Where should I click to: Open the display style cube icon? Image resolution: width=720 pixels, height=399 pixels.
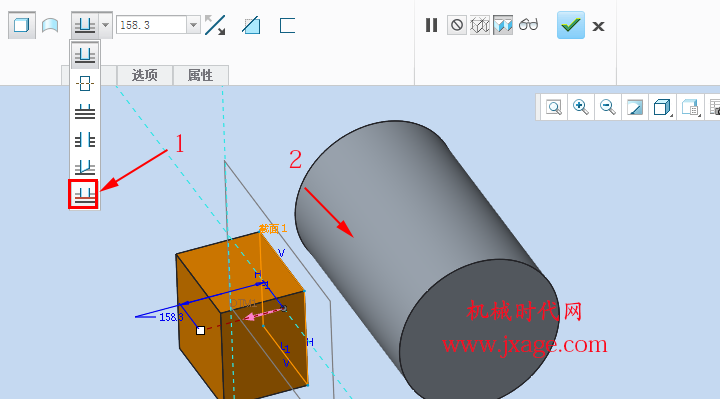pyautogui.click(x=662, y=107)
